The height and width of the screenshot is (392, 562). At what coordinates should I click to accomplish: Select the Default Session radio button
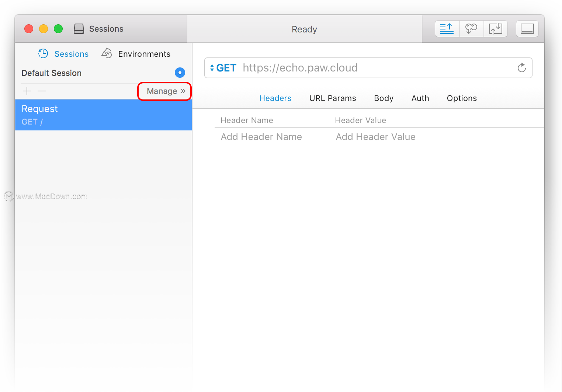coord(180,73)
